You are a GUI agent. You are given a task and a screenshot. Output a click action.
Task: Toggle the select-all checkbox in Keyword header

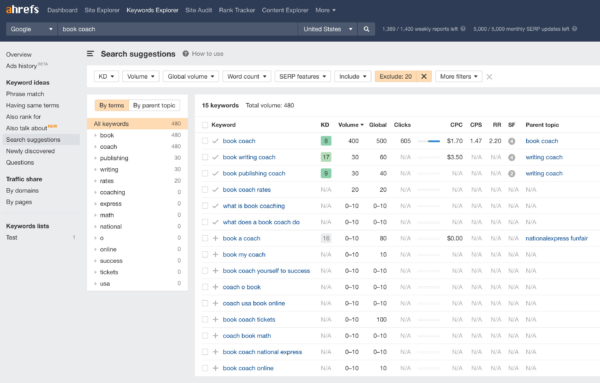point(205,125)
